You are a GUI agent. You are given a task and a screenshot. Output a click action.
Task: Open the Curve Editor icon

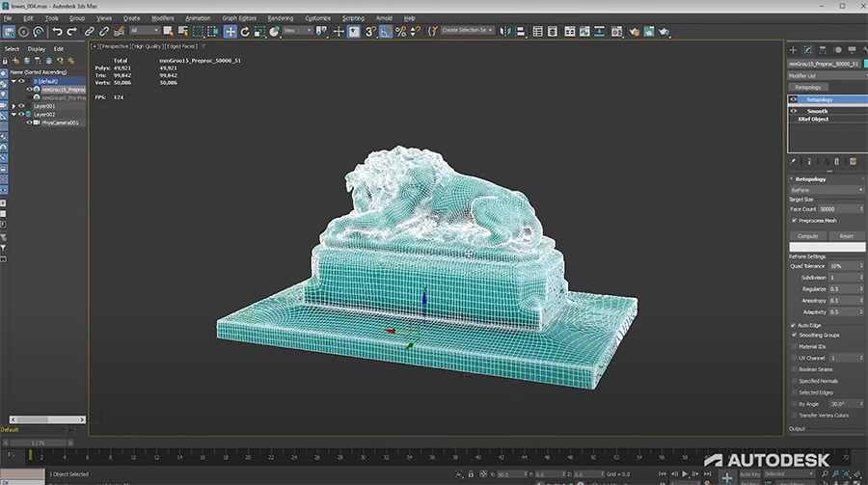point(584,32)
